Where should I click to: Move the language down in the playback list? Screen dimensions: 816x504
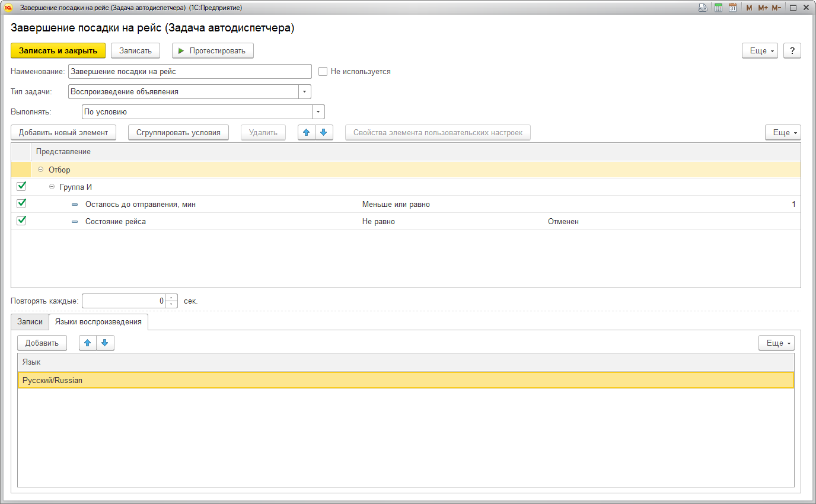tap(105, 343)
